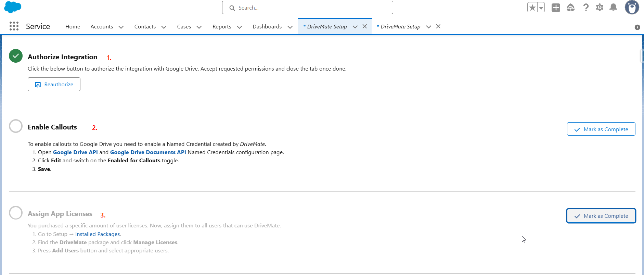Open the App Launcher grid icon
644x275 pixels.
(14, 26)
